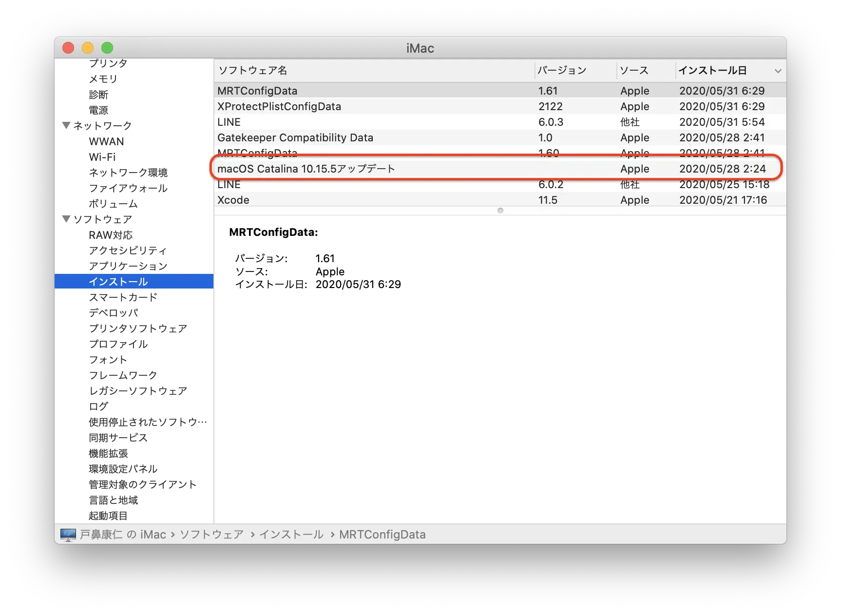Open ネットワーク環境 in the sidebar
This screenshot has height=616, width=841.
[128, 173]
